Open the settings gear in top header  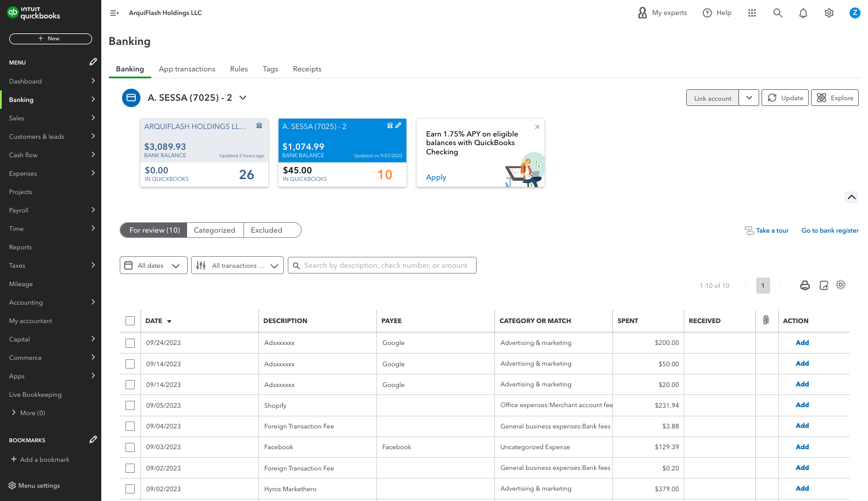pyautogui.click(x=829, y=13)
